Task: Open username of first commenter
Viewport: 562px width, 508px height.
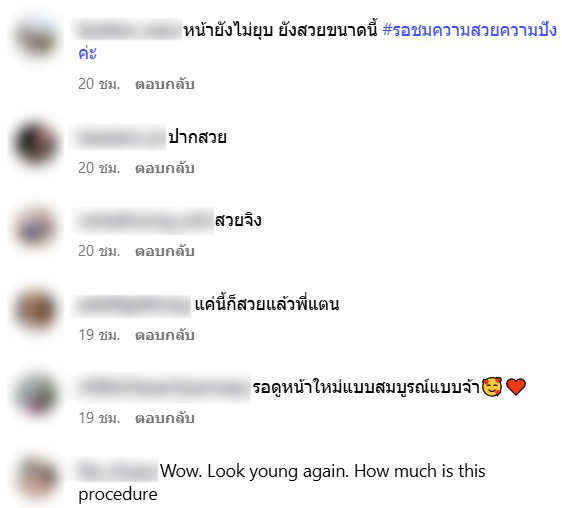Action: (127, 29)
